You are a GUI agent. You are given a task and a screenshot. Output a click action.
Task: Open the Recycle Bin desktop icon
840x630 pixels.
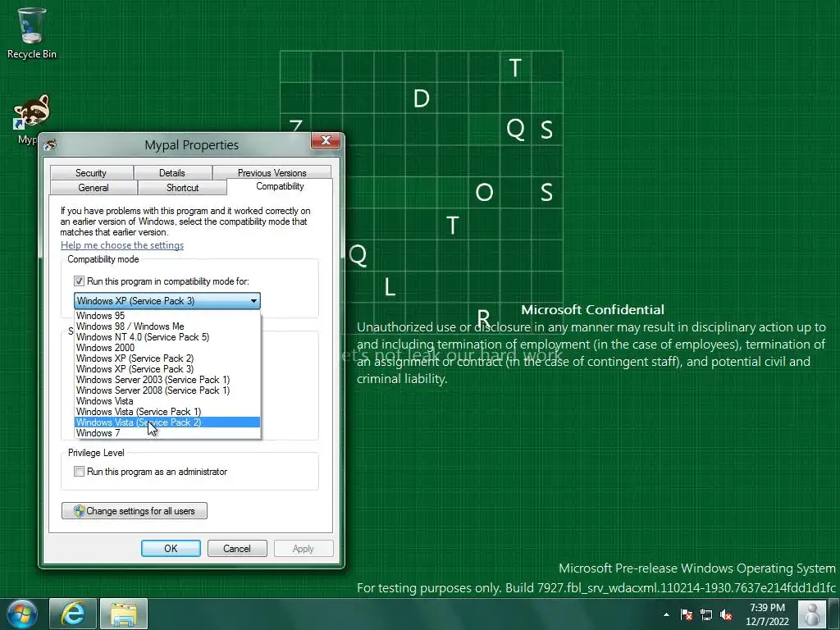point(31,32)
